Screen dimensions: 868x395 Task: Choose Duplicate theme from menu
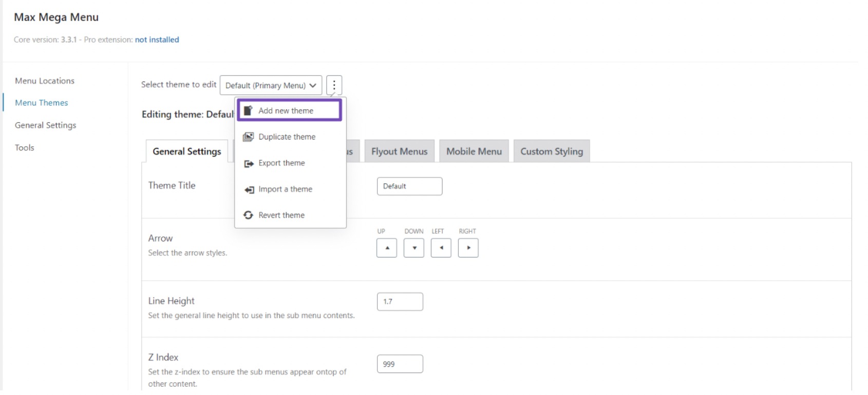coord(290,137)
